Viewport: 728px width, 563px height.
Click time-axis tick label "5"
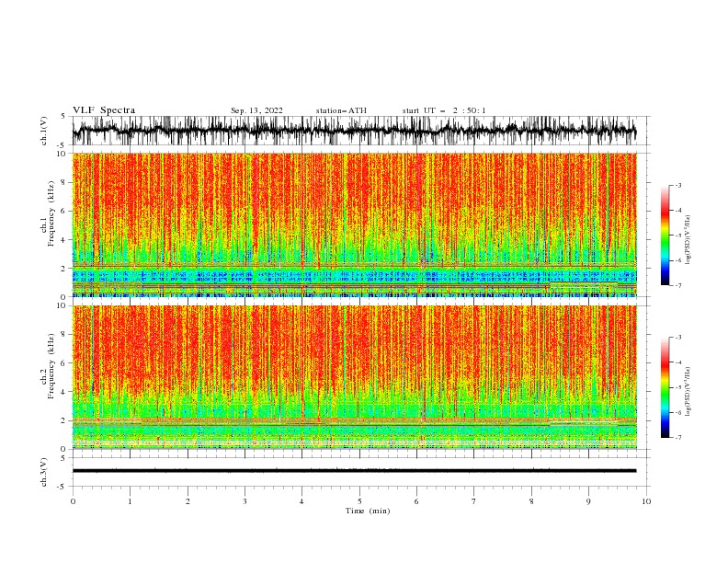pos(359,501)
